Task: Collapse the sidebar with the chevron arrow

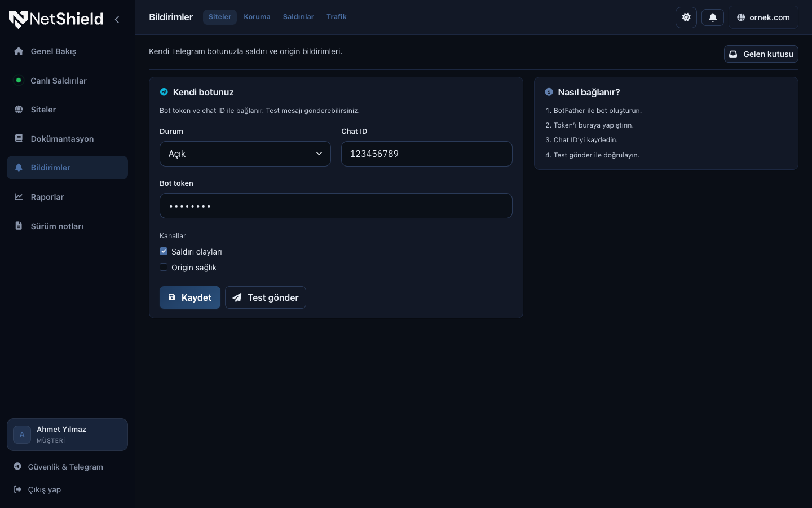Action: (117, 20)
